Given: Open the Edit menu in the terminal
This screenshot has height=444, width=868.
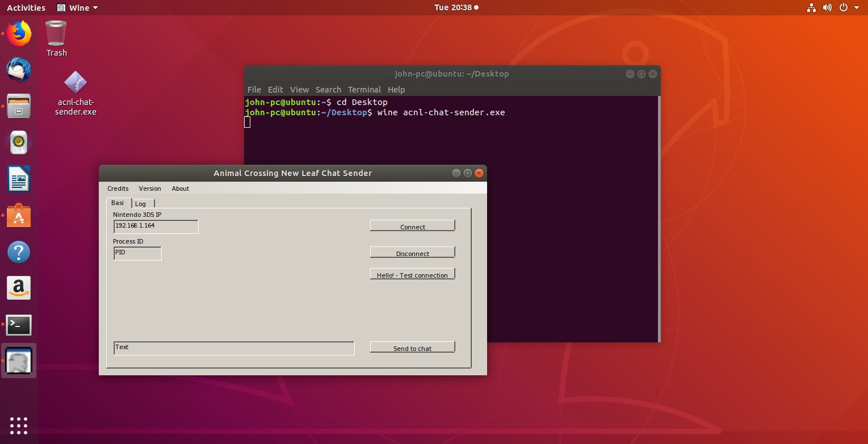Looking at the screenshot, I should (275, 90).
